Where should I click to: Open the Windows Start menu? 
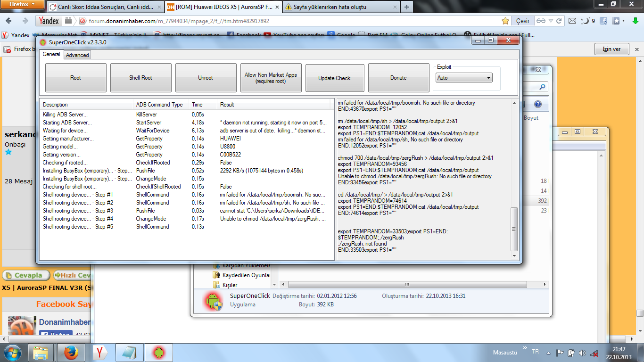[11, 353]
